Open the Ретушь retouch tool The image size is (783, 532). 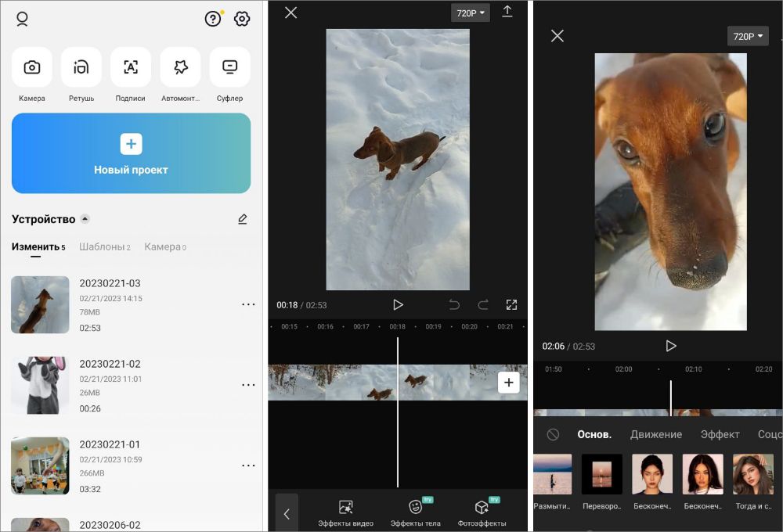click(x=81, y=67)
